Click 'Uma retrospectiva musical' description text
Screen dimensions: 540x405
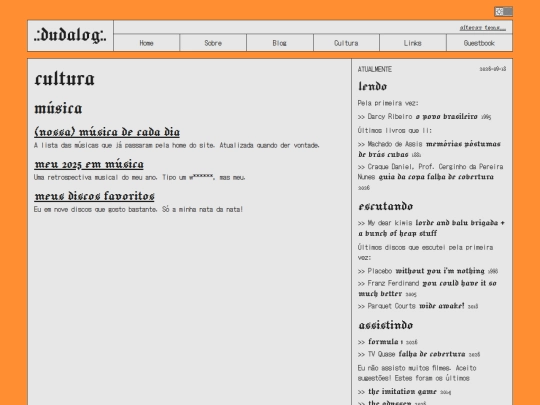139,177
